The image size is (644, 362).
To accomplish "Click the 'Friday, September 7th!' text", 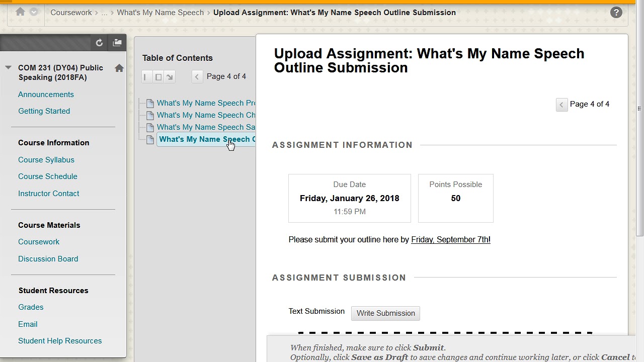I will [451, 240].
